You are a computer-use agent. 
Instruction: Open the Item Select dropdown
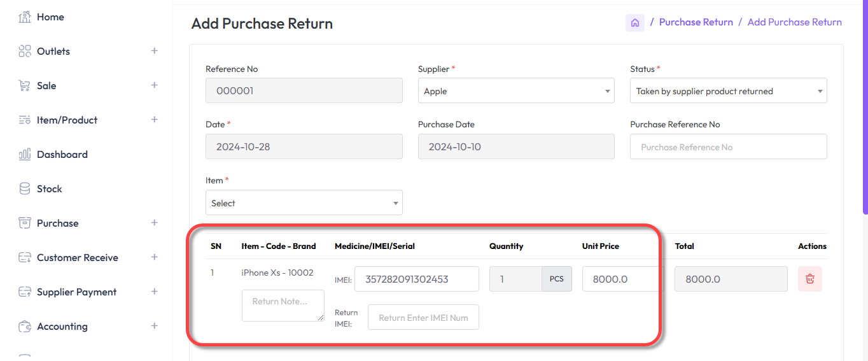coord(304,203)
